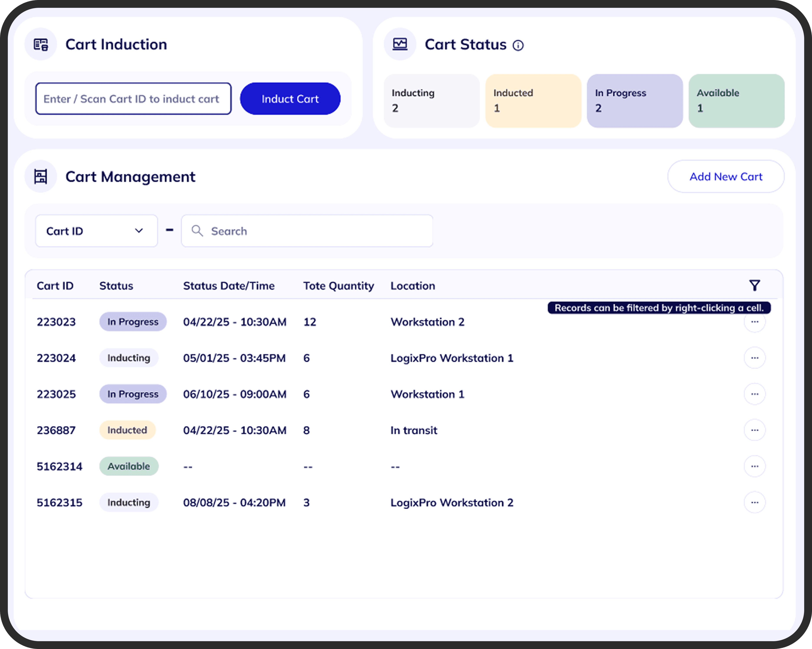
Task: Select the Available status card
Action: (x=736, y=101)
